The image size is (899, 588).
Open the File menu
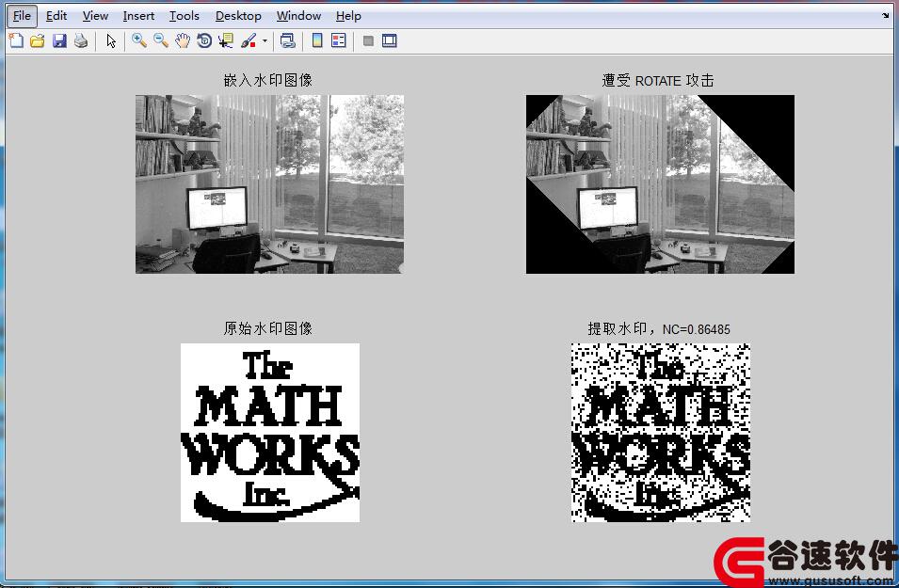pyautogui.click(x=22, y=16)
